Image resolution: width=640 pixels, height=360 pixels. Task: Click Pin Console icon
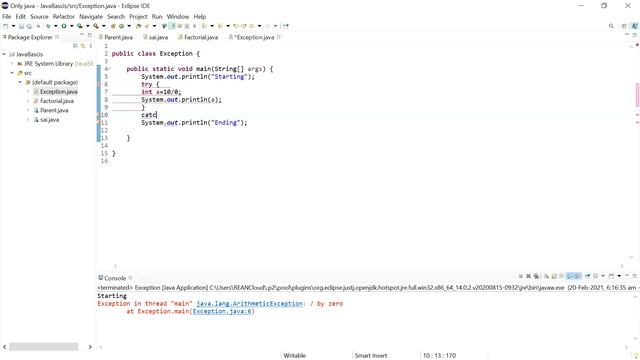(x=587, y=276)
